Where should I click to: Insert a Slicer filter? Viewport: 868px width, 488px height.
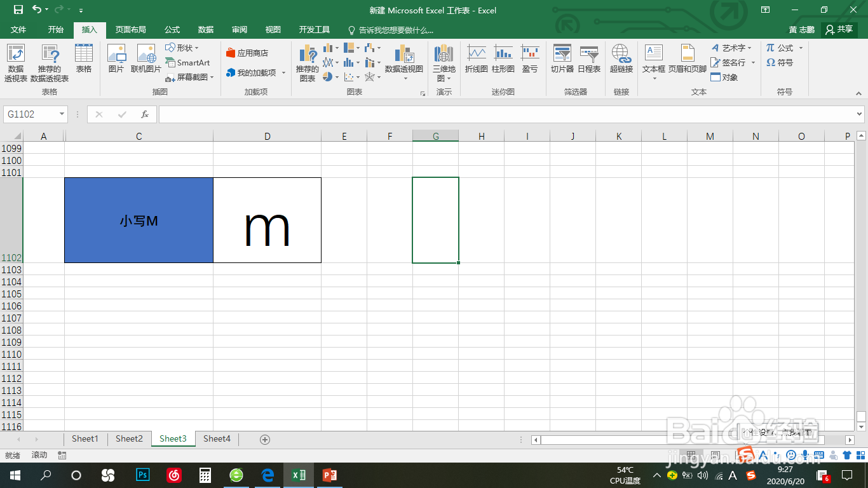(562, 58)
